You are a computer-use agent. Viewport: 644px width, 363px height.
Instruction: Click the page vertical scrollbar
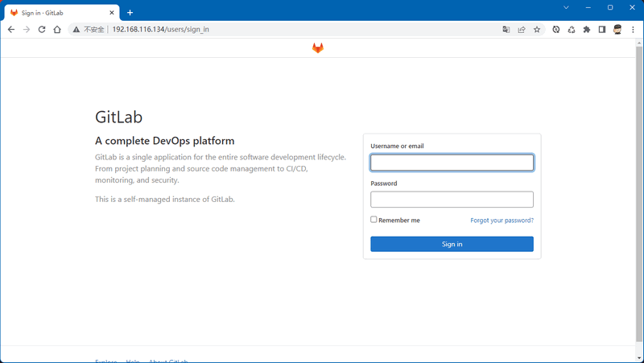pyautogui.click(x=639, y=193)
